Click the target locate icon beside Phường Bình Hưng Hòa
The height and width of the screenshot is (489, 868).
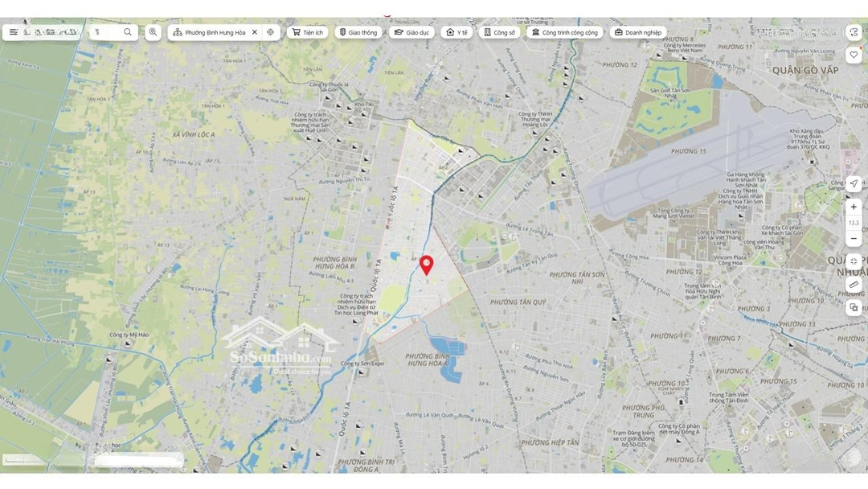click(x=271, y=32)
